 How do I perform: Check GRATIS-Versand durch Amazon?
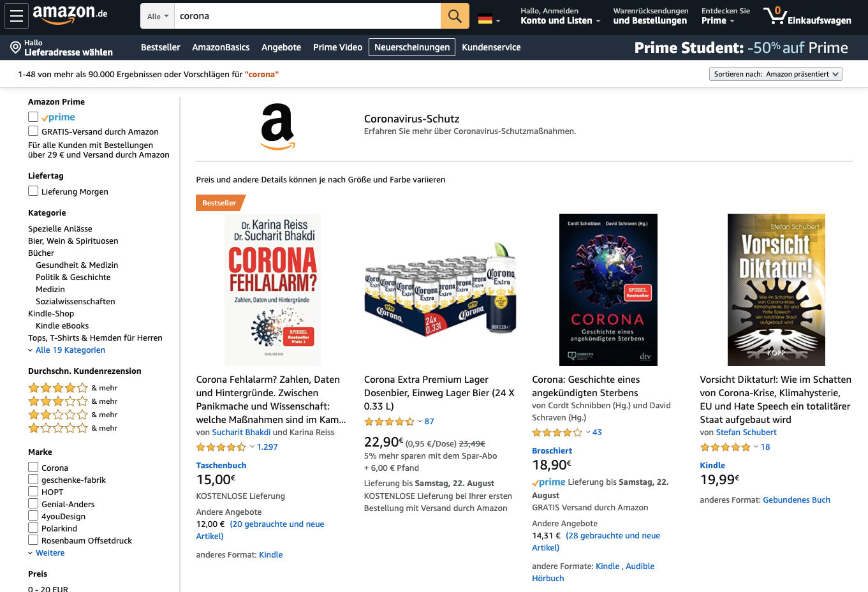[x=33, y=131]
